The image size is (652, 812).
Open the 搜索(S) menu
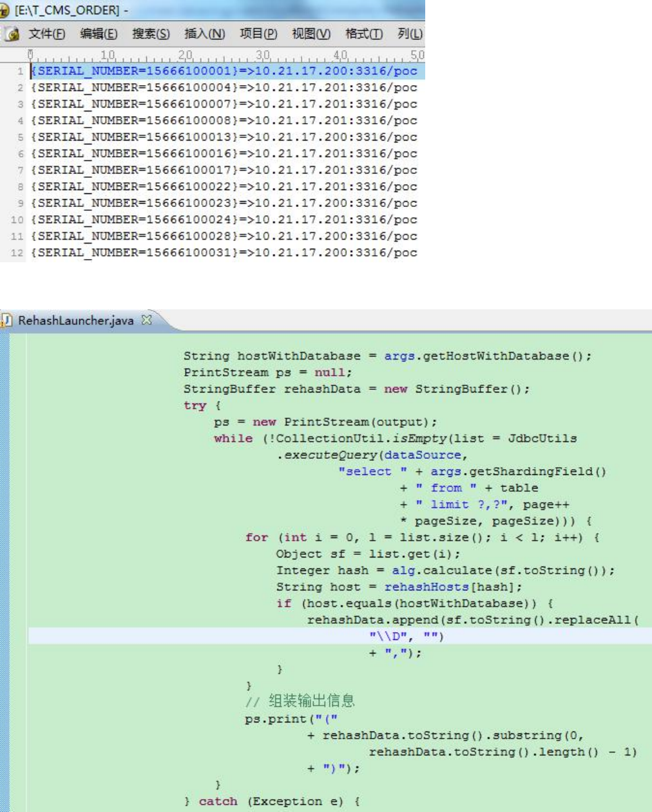click(x=151, y=34)
